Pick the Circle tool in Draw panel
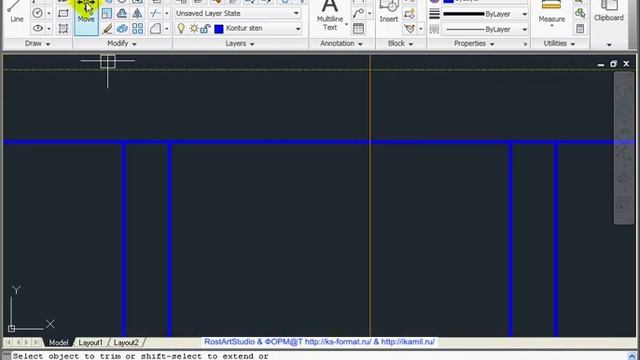The height and width of the screenshot is (360, 640). (37, 13)
